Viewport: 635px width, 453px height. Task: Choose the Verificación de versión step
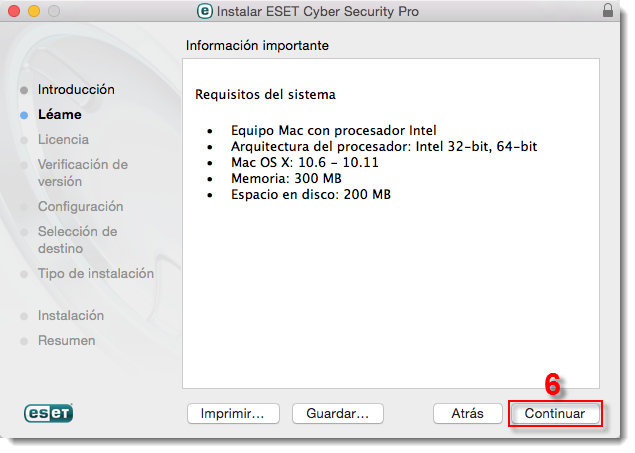(83, 173)
